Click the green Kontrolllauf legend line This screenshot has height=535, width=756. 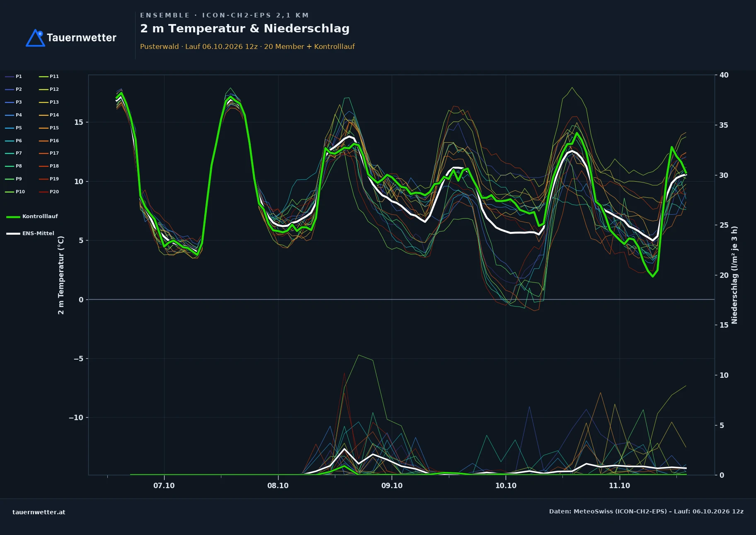click(x=13, y=217)
